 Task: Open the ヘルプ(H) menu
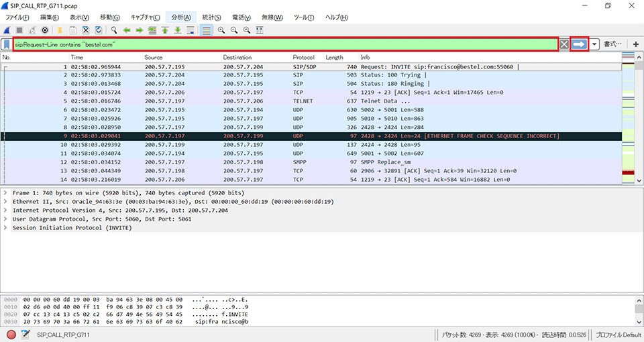click(336, 17)
